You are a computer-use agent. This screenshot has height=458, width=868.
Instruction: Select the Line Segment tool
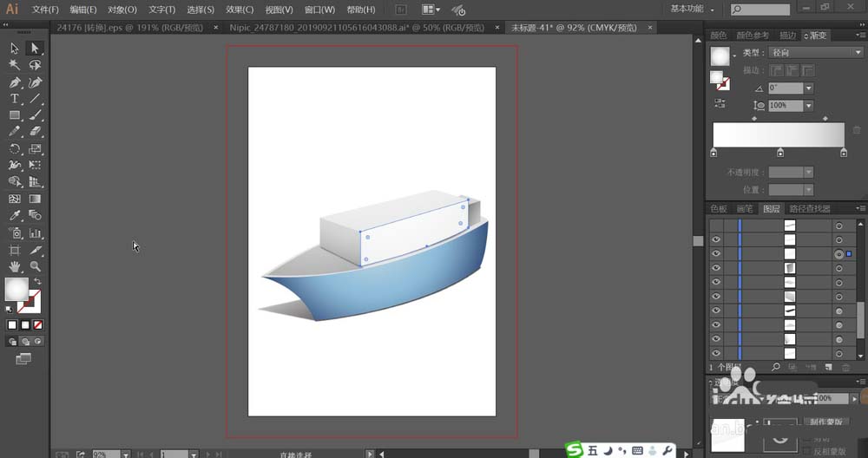pyautogui.click(x=35, y=99)
